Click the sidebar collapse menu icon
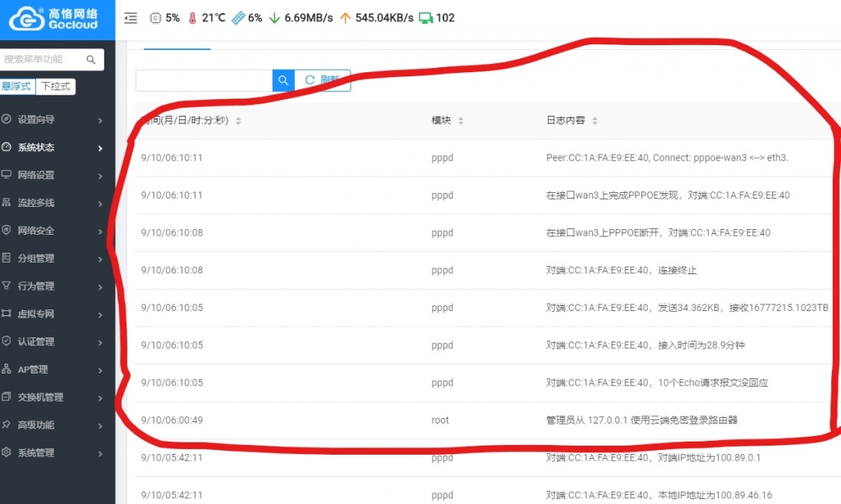Image resolution: width=841 pixels, height=504 pixels. click(x=131, y=17)
